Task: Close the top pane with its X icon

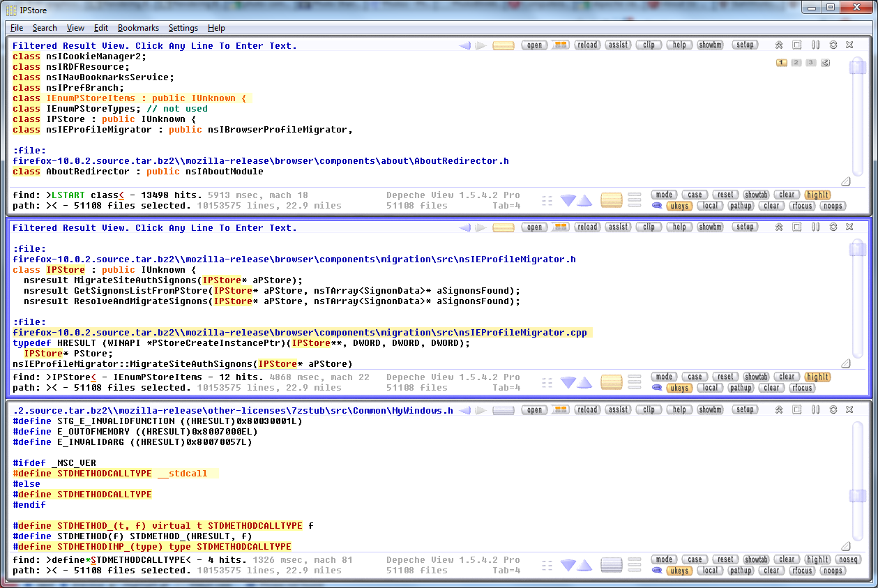Action: (x=849, y=45)
